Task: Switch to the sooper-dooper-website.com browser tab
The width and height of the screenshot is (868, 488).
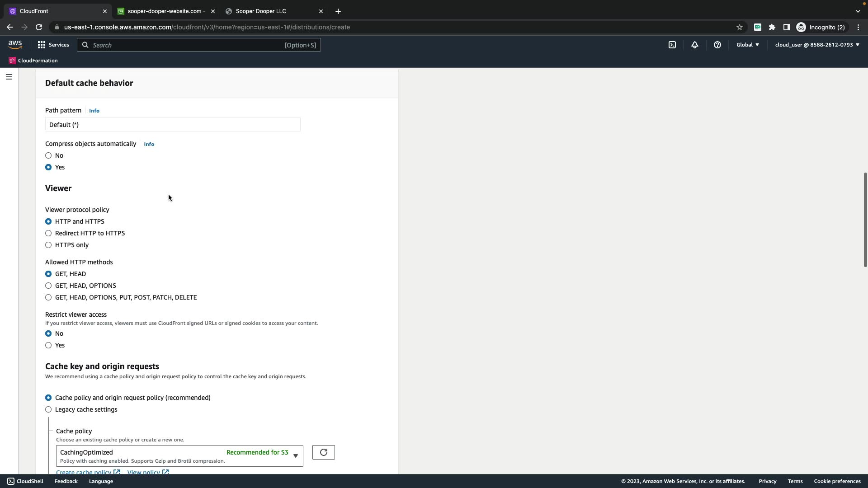Action: [165, 11]
